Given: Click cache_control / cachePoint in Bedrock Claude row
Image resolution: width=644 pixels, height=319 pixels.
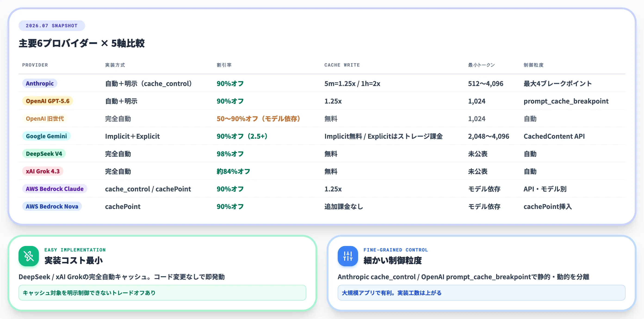Looking at the screenshot, I should [x=148, y=189].
